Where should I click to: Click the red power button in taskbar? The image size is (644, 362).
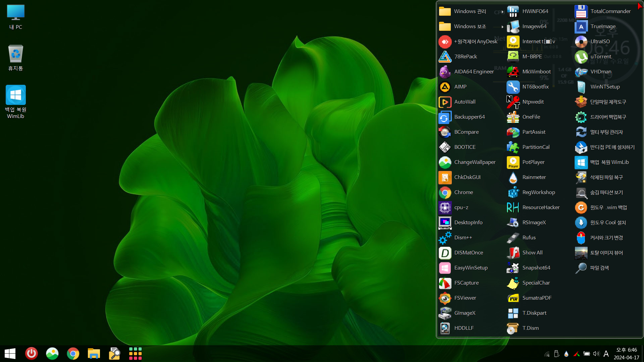(x=32, y=354)
